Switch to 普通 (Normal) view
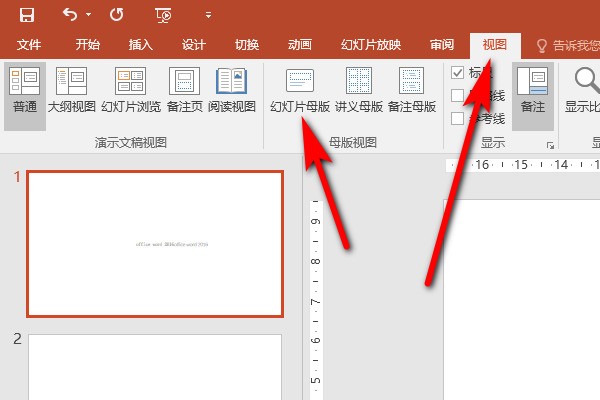The width and height of the screenshot is (600, 400). pos(23,90)
